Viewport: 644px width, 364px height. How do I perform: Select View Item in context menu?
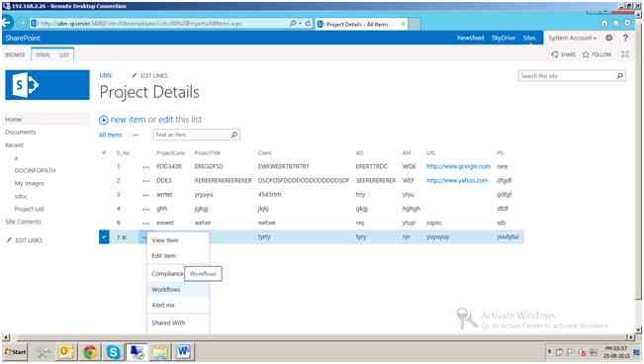tap(178, 240)
